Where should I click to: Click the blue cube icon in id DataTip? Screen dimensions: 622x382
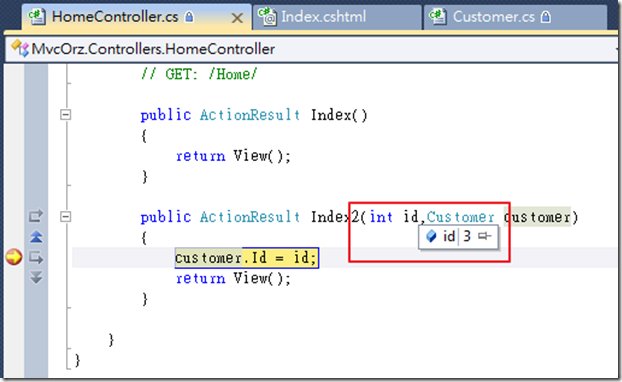click(431, 236)
